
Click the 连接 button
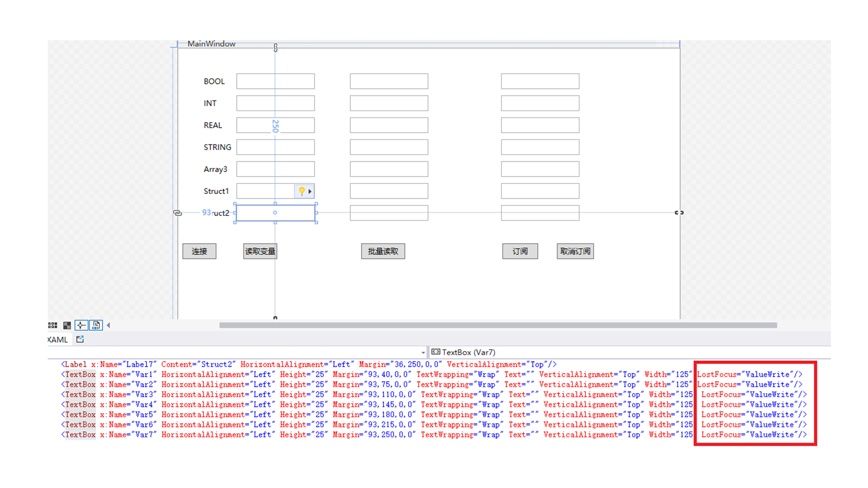199,251
